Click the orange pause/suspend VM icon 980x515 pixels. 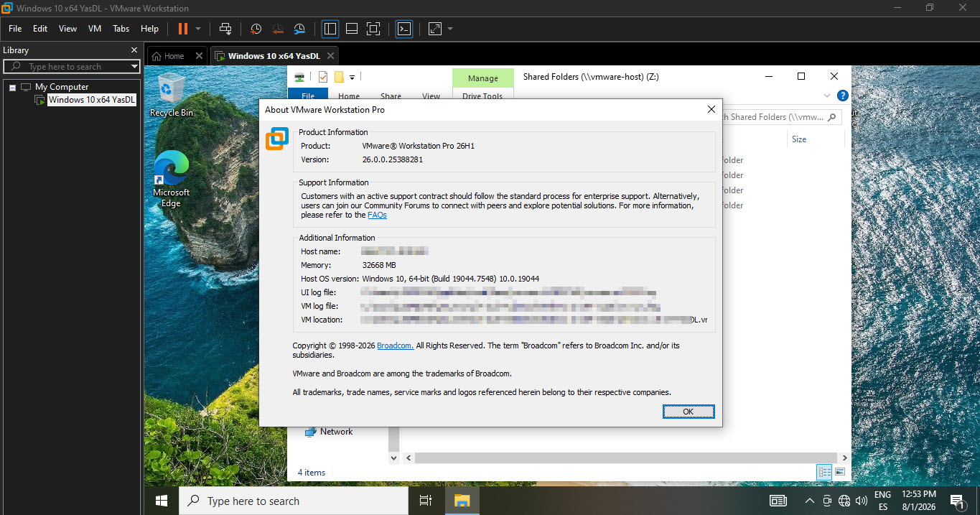182,29
